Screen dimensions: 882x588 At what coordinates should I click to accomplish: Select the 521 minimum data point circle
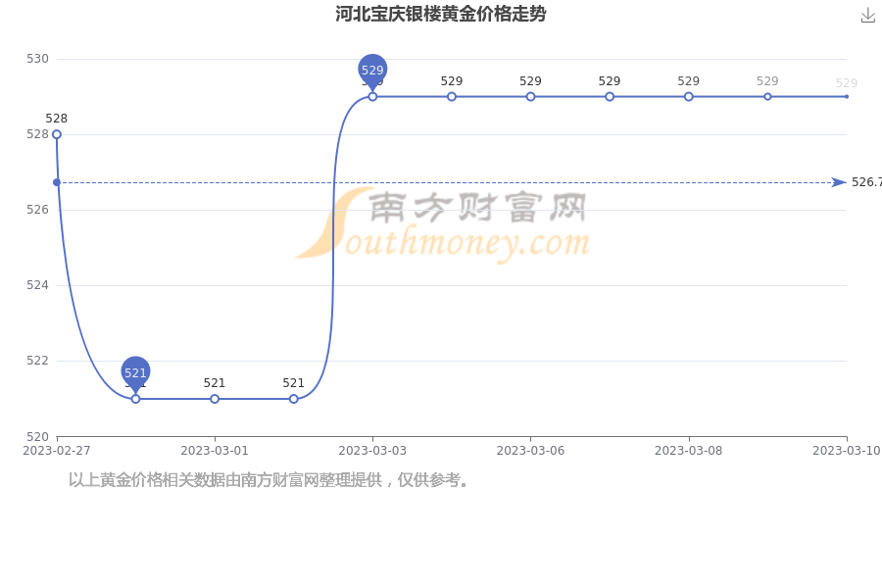[x=135, y=399]
